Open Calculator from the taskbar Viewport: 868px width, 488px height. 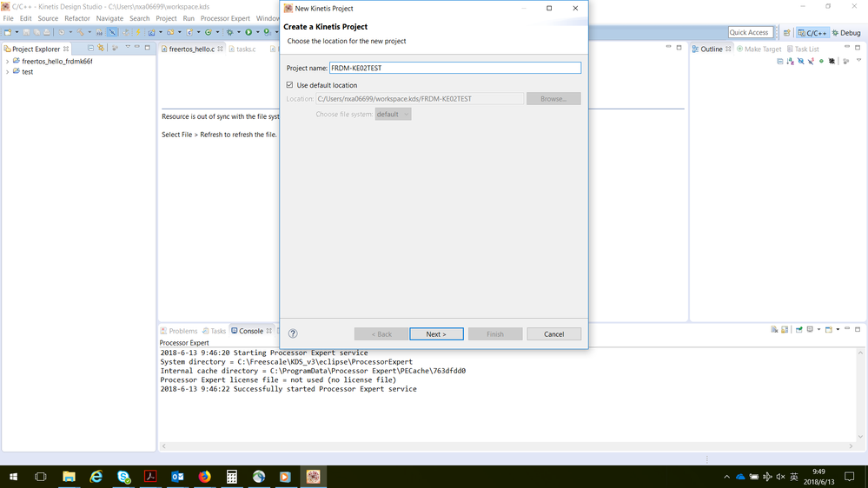pos(231,477)
